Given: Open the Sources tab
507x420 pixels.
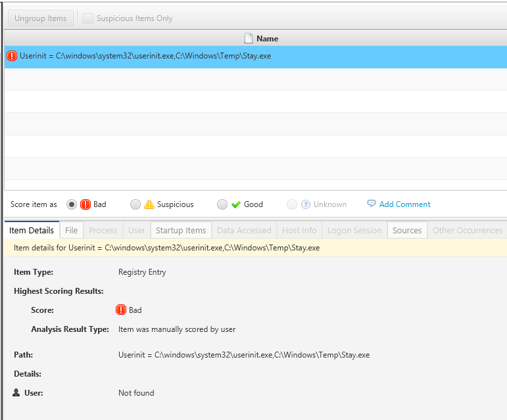Looking at the screenshot, I should (x=406, y=231).
